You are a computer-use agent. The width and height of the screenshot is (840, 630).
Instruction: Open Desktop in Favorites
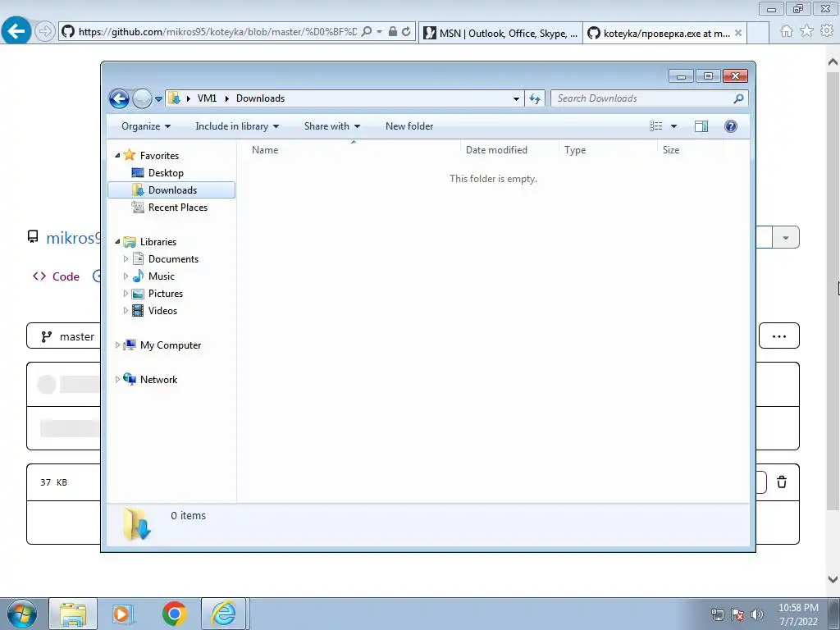click(166, 173)
